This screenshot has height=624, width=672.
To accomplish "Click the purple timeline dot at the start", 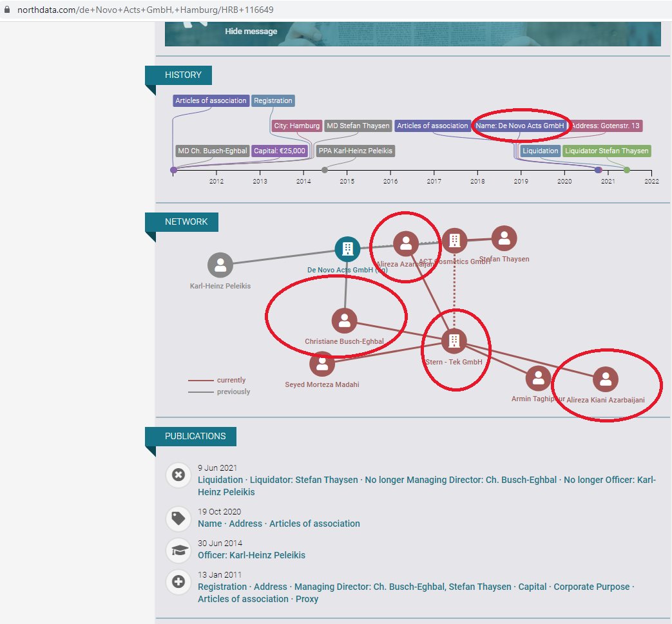I will (x=173, y=170).
